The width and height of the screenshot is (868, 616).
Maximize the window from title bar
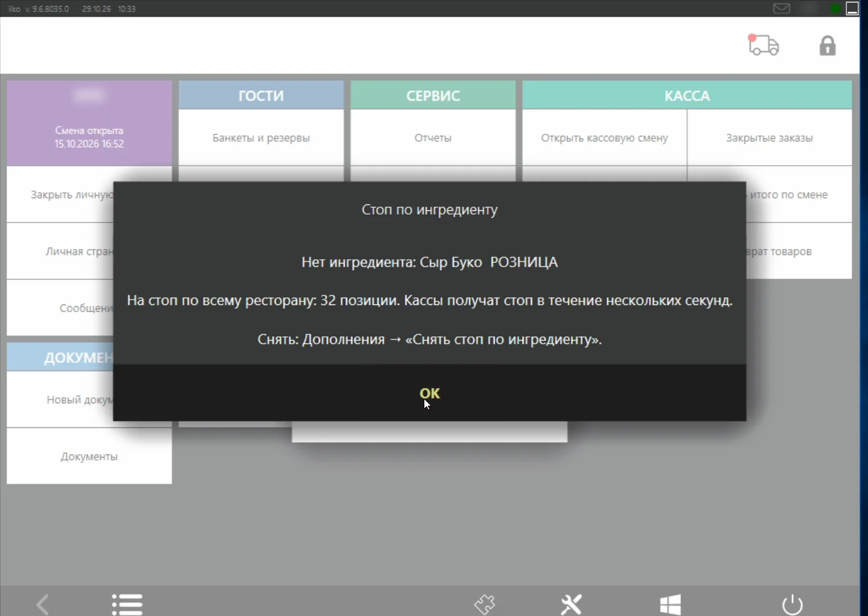coord(852,8)
